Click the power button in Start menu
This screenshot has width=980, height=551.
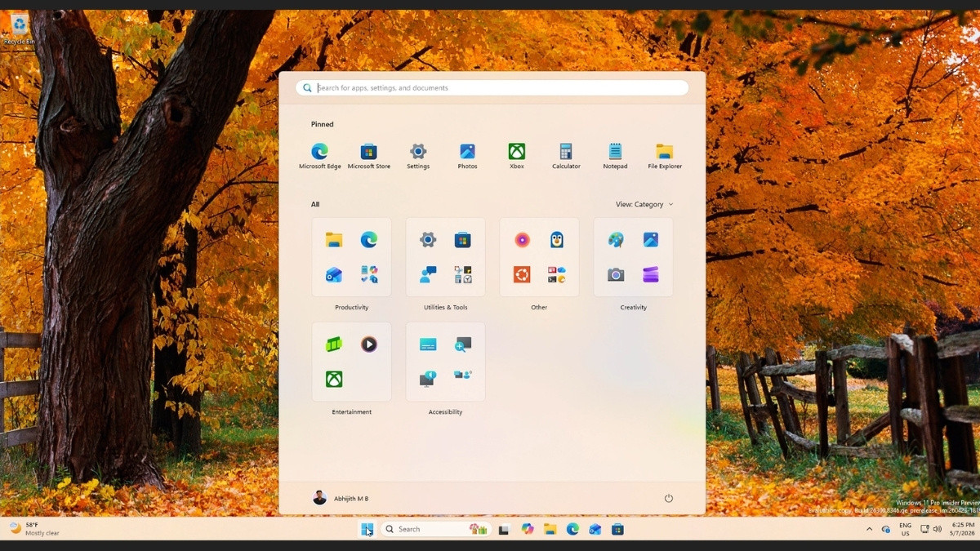pyautogui.click(x=669, y=498)
